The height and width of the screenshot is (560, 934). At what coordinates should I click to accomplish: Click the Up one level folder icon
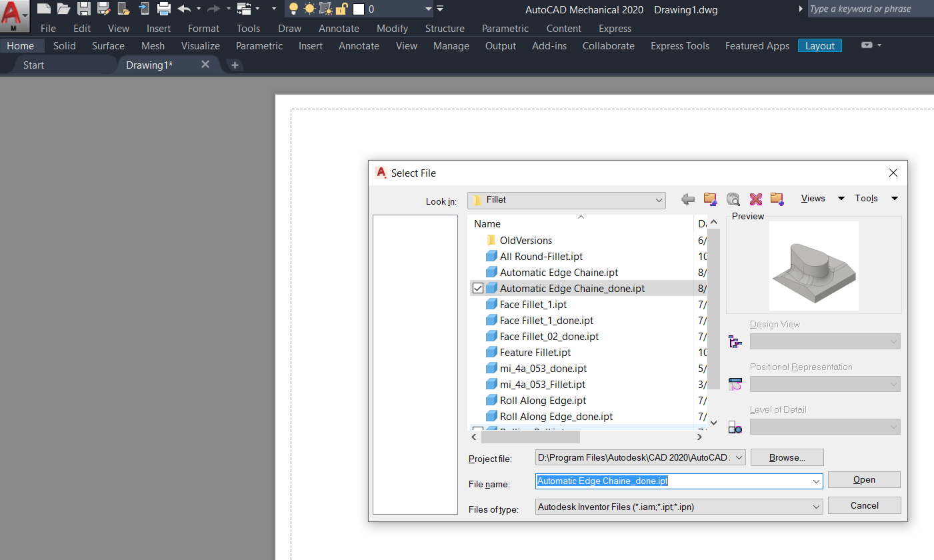(x=710, y=199)
